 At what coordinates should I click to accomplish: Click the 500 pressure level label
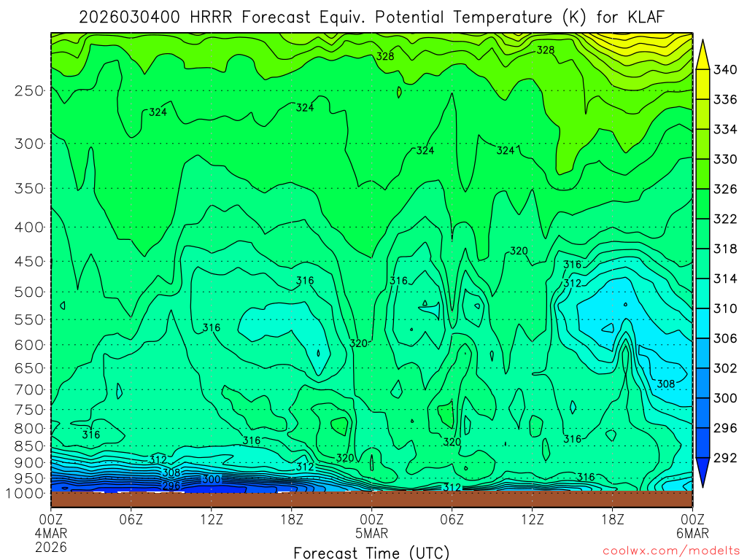[28, 292]
